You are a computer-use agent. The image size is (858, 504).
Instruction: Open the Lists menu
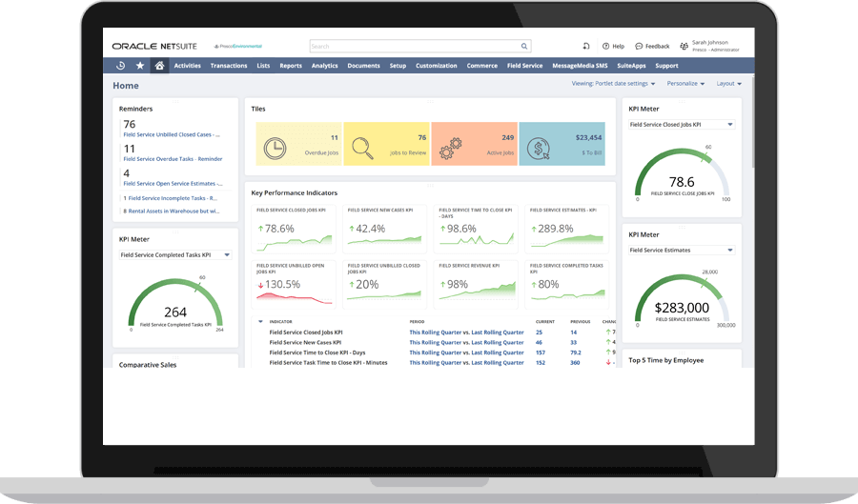[x=263, y=66]
